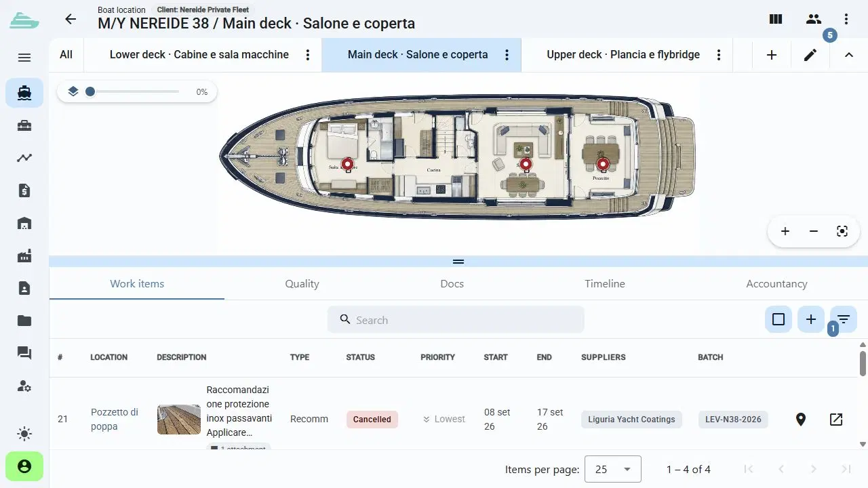
Task: Open the filter list icon
Action: point(844,319)
